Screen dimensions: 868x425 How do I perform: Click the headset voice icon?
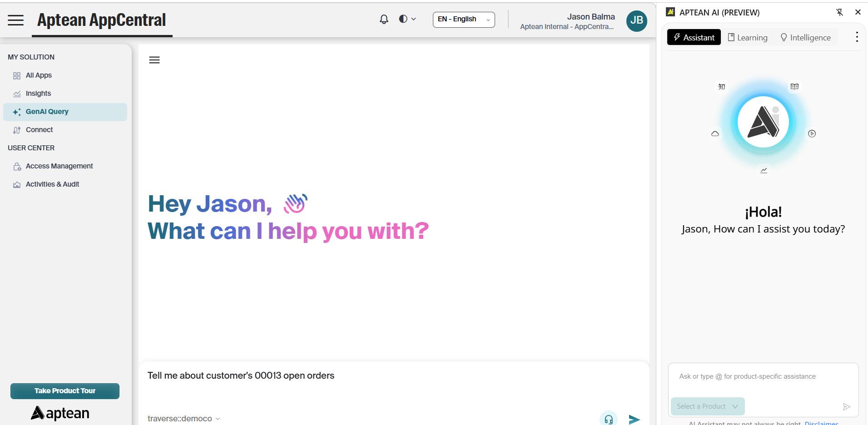point(609,419)
